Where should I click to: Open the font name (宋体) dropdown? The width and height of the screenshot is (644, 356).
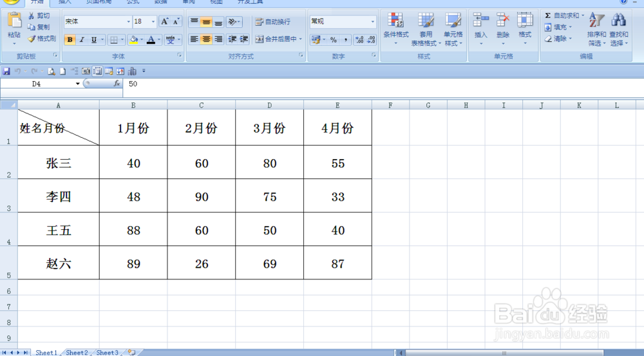click(128, 21)
